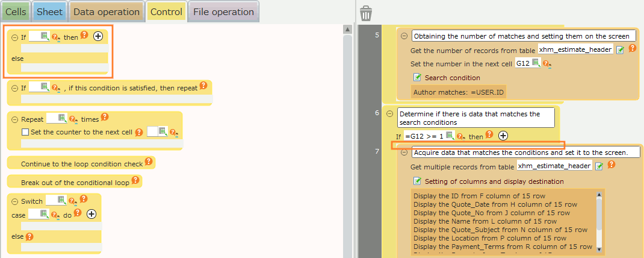
Task: Click help icon beside Continue to loop condition check
Action: click(149, 163)
